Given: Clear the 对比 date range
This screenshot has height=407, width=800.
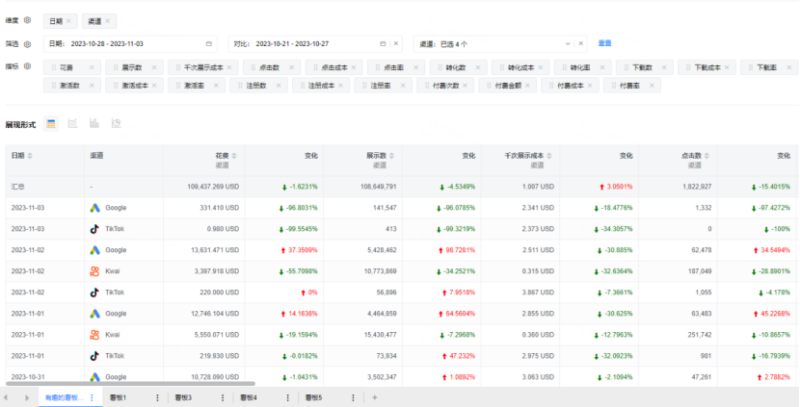Looking at the screenshot, I should 395,44.
